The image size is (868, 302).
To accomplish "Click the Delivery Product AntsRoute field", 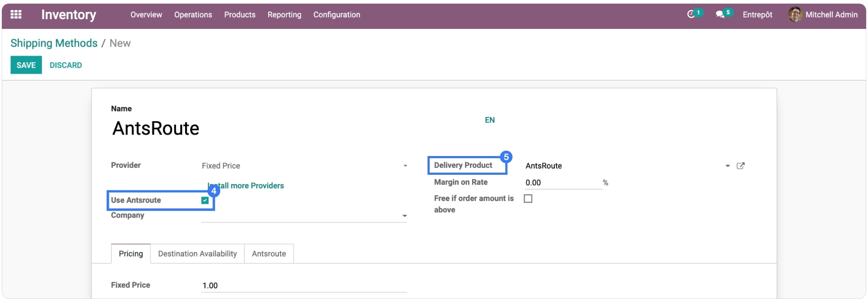I will coord(623,166).
